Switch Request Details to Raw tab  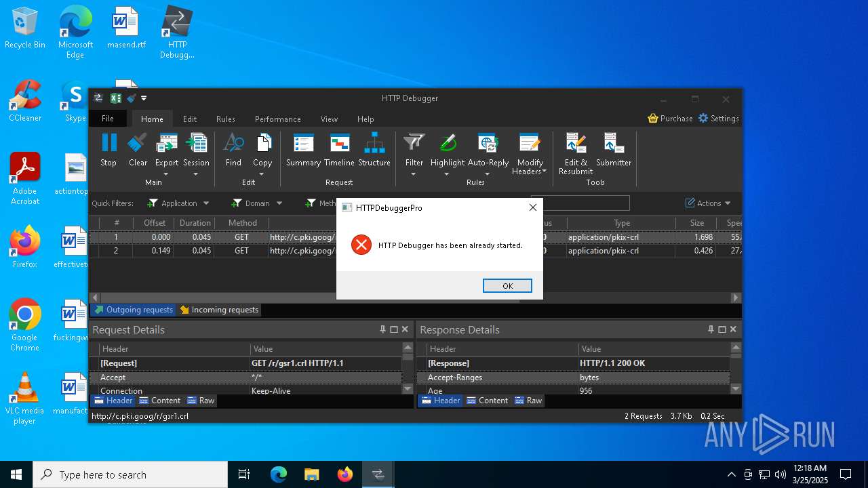[x=201, y=401]
